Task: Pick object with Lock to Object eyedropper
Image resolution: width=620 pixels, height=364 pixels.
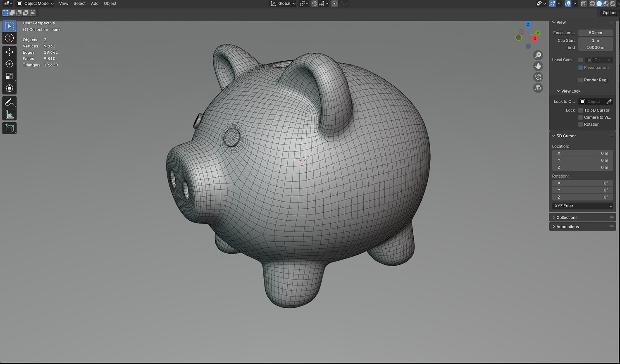Action: tap(609, 102)
